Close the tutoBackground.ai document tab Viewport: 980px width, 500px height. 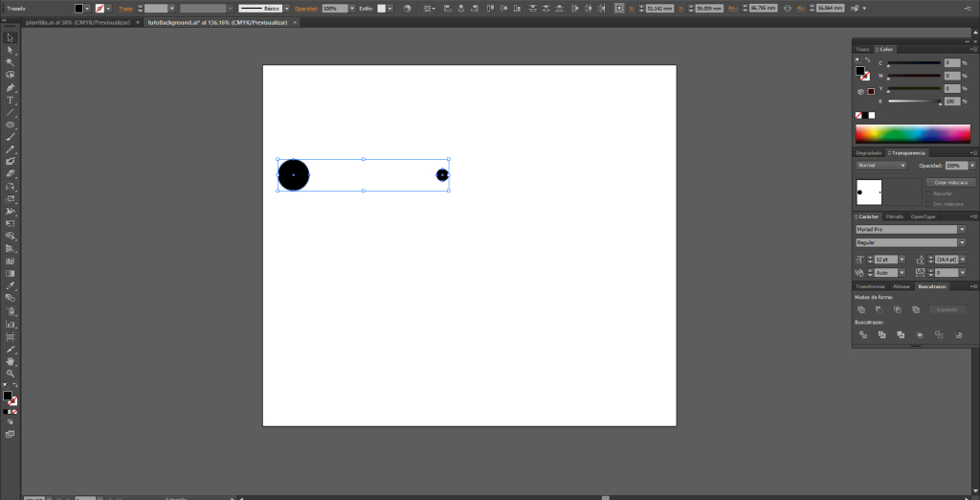295,22
